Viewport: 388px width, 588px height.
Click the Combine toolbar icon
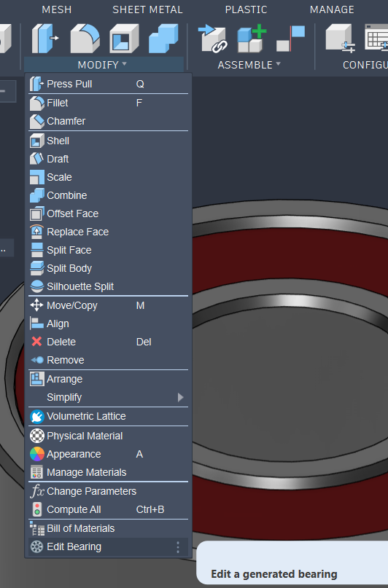pos(163,38)
